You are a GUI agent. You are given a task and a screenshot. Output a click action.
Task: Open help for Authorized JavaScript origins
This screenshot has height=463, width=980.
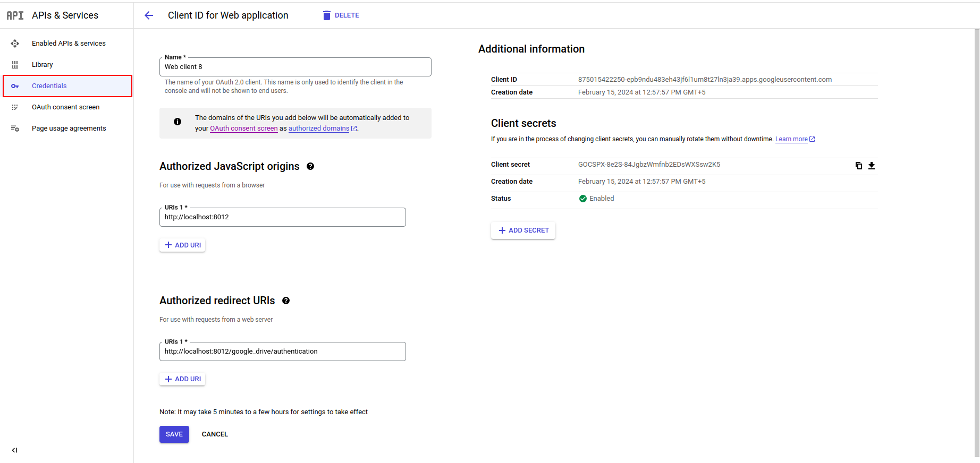click(310, 166)
